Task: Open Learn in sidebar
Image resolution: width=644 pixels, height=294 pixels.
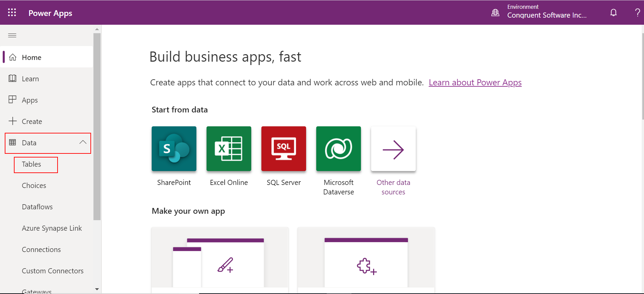Action: point(47,79)
